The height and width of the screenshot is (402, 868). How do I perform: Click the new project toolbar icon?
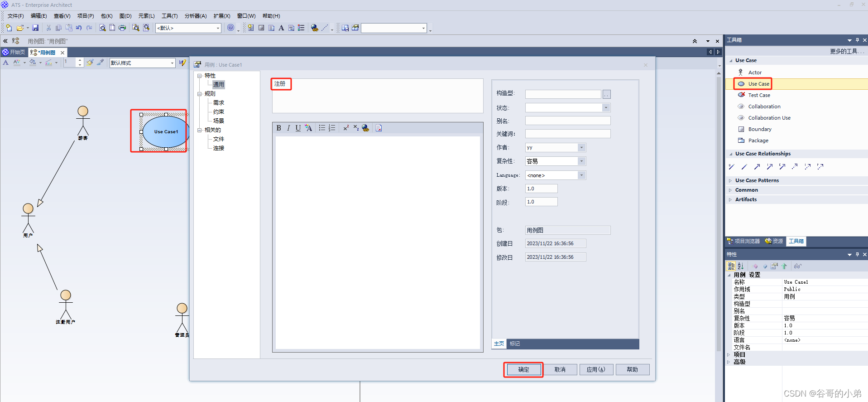click(9, 28)
